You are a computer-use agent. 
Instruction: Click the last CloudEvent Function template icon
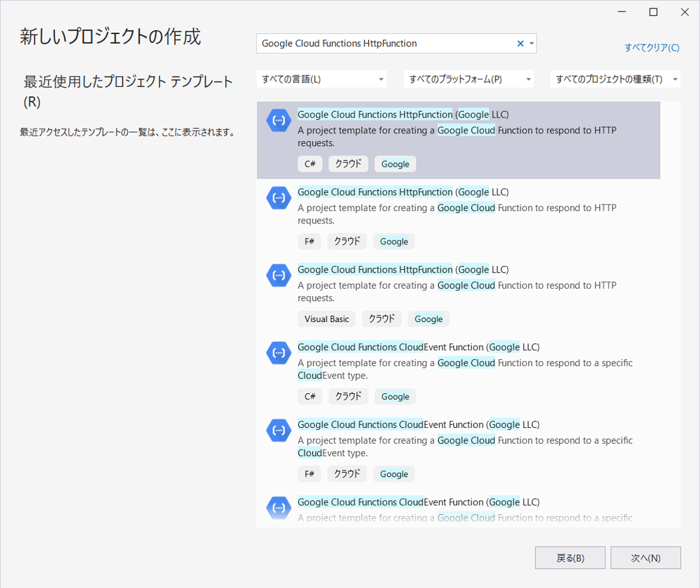coord(279,508)
